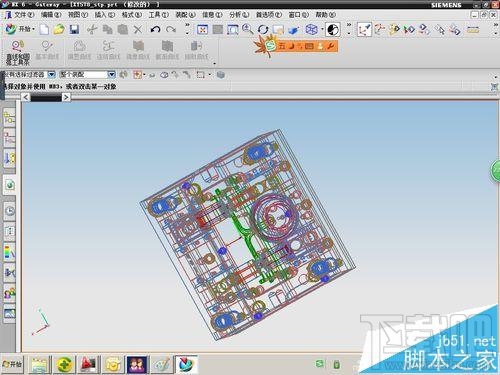Expand the selection filter type dropdown
The width and height of the screenshot is (500, 375).
[51, 74]
